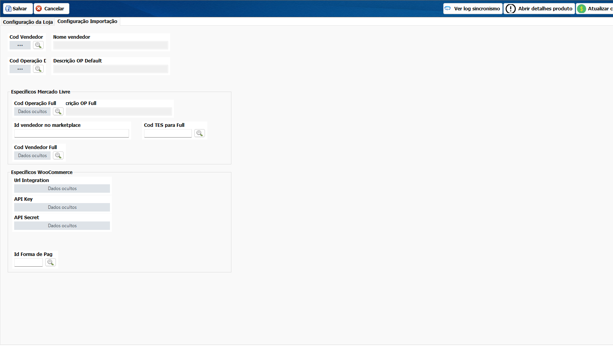Click the Cod Operação Full hidden field
Image resolution: width=613 pixels, height=364 pixels.
click(x=32, y=111)
